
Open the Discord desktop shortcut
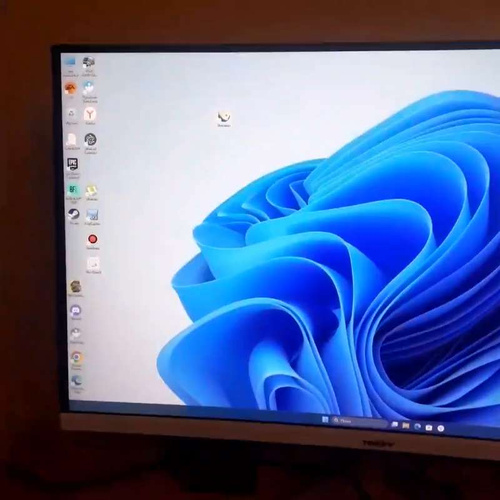click(x=76, y=311)
